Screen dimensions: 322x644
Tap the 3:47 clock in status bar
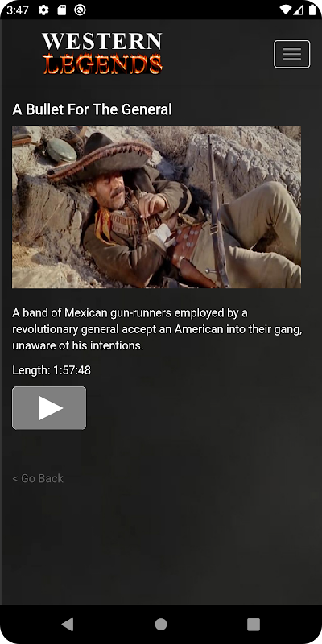(18, 10)
